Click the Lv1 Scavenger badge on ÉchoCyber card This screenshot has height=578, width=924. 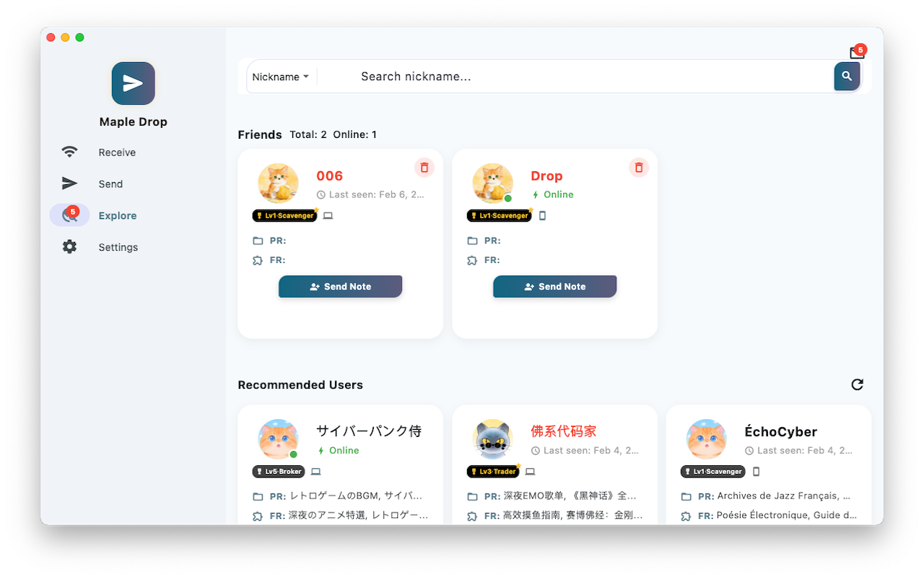click(x=713, y=471)
